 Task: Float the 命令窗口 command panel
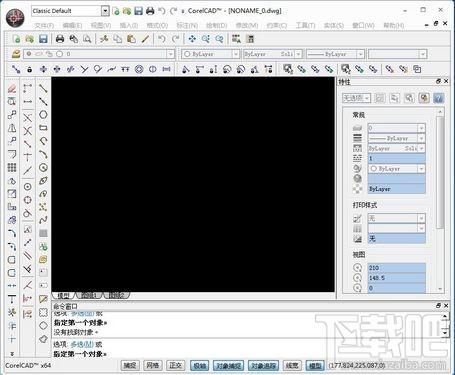click(438, 305)
